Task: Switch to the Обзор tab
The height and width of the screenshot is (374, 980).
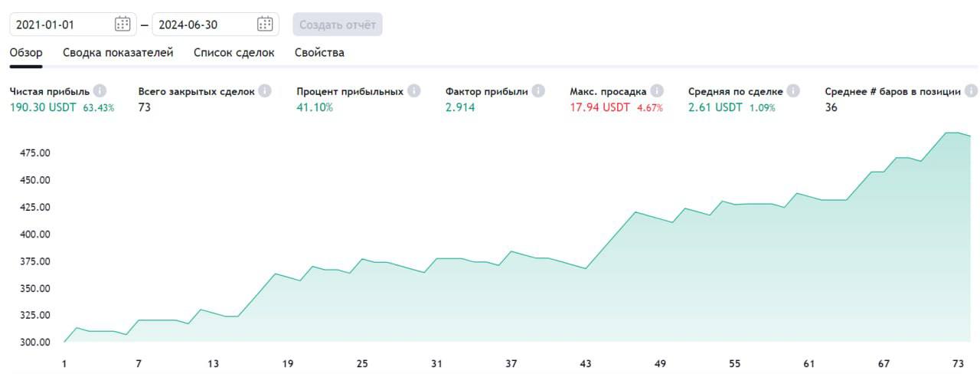Action: click(26, 53)
